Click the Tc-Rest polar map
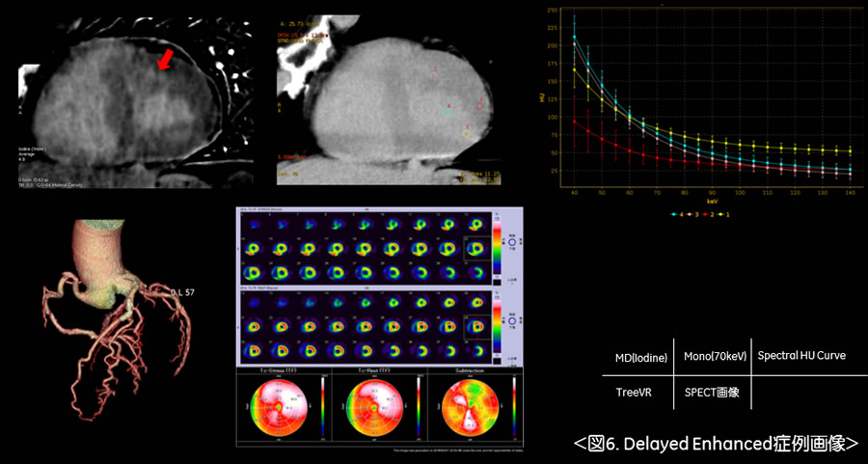868x464 pixels. click(x=372, y=409)
